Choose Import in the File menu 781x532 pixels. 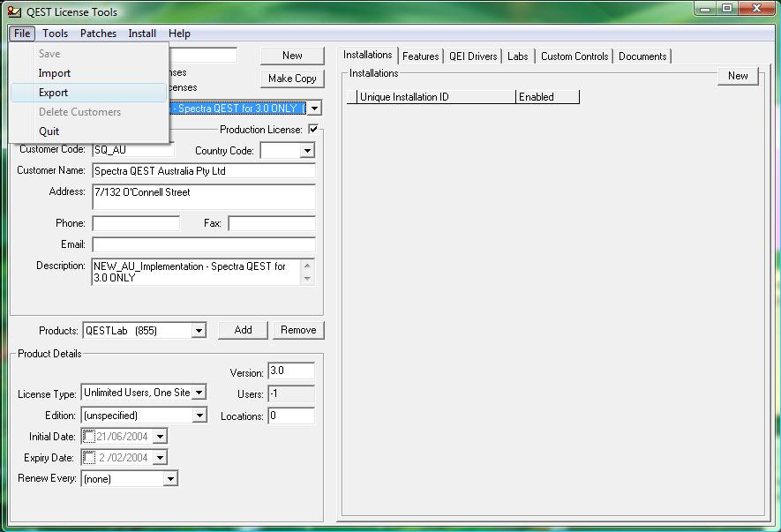[55, 73]
